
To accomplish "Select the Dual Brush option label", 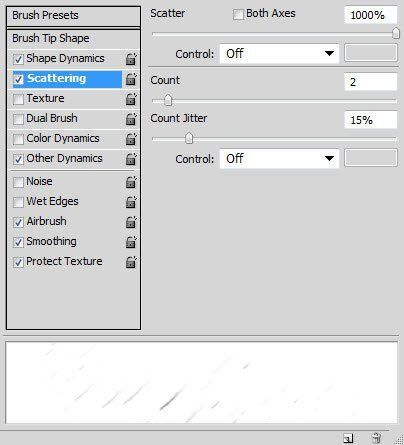I will (52, 118).
